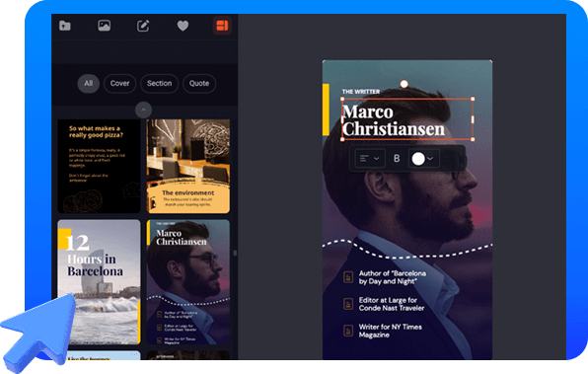
Task: Click the yellow accent bar on canvas
Action: coord(326,110)
